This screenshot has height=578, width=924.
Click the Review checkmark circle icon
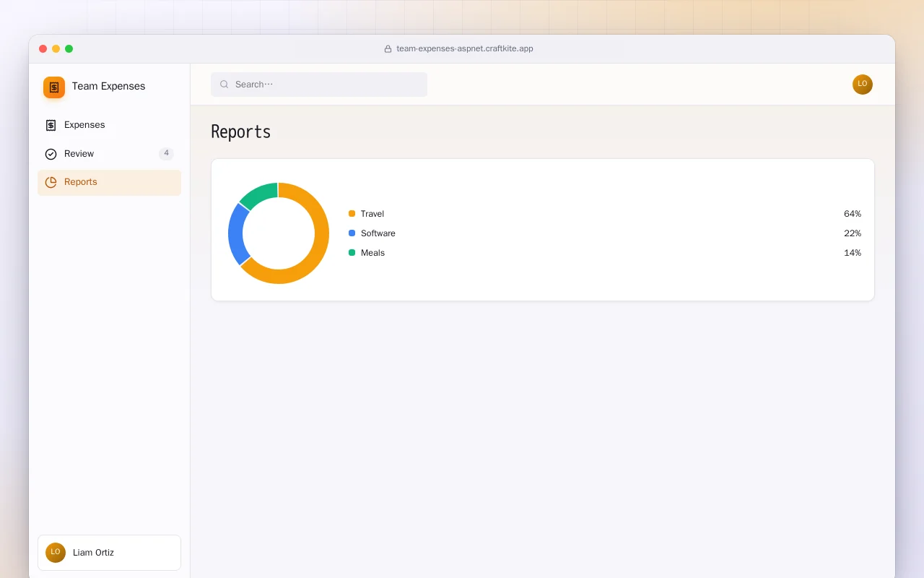[x=51, y=154]
